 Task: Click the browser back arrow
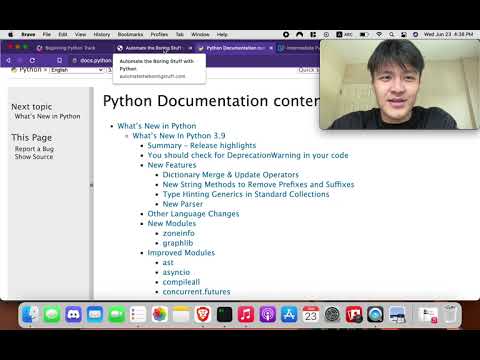pyautogui.click(x=9, y=60)
